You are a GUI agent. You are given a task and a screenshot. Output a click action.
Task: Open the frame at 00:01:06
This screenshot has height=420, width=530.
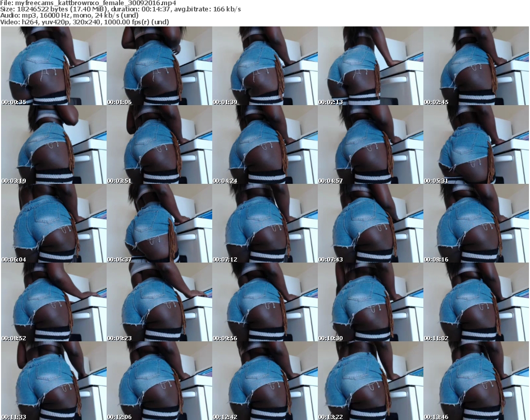(x=159, y=66)
